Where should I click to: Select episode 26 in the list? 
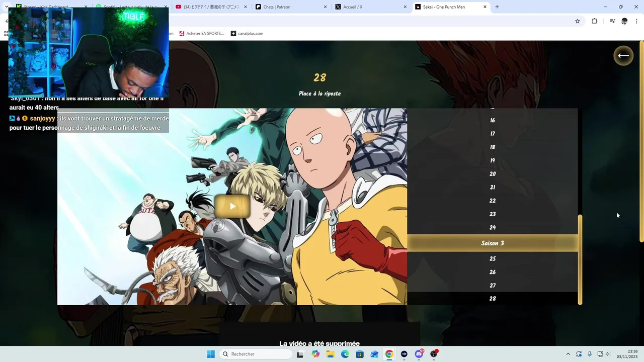(493, 272)
